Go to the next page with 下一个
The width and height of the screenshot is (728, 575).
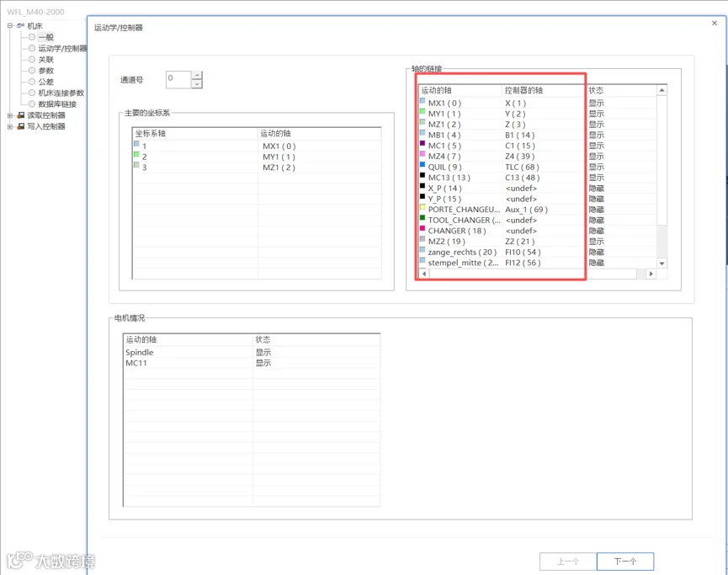point(625,562)
